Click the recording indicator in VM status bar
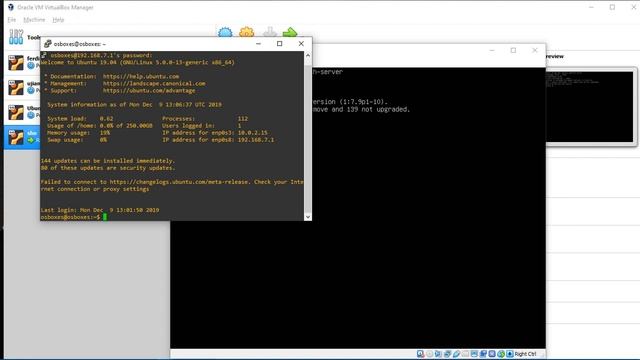This screenshot has width=640, height=360. click(483, 354)
